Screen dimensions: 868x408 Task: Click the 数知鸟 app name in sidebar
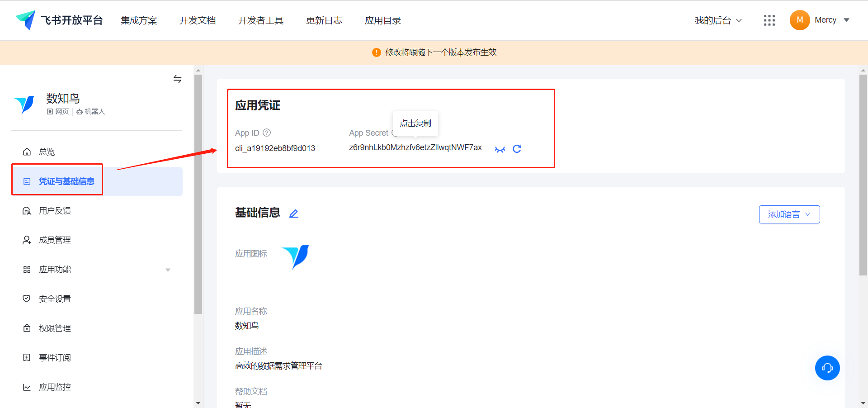click(x=63, y=98)
